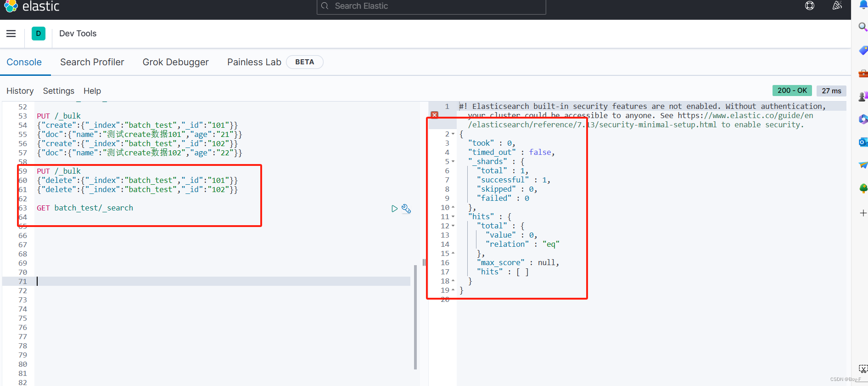
Task: Focus the Search Elastic input field
Action: point(431,6)
